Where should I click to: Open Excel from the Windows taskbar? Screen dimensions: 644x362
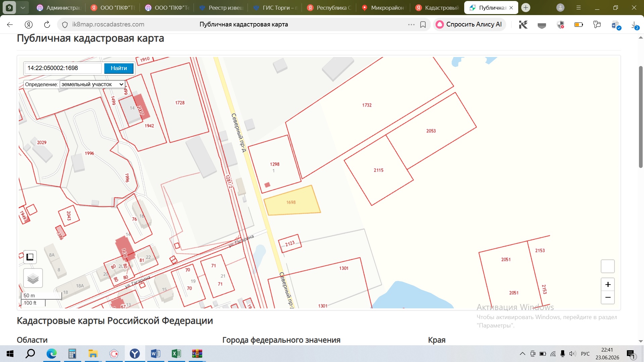pyautogui.click(x=176, y=354)
